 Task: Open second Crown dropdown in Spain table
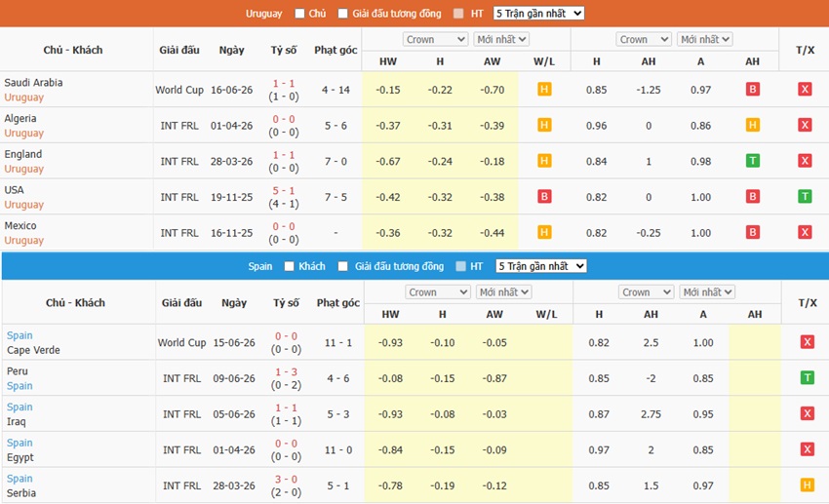click(646, 292)
